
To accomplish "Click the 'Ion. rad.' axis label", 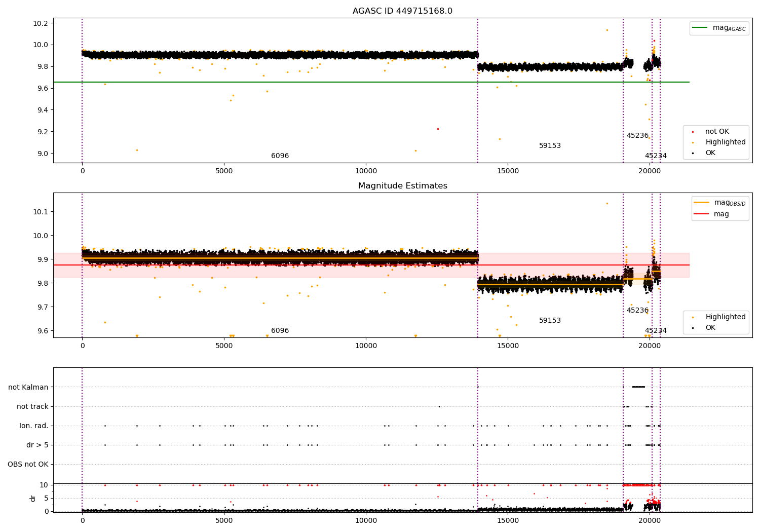I will (34, 426).
